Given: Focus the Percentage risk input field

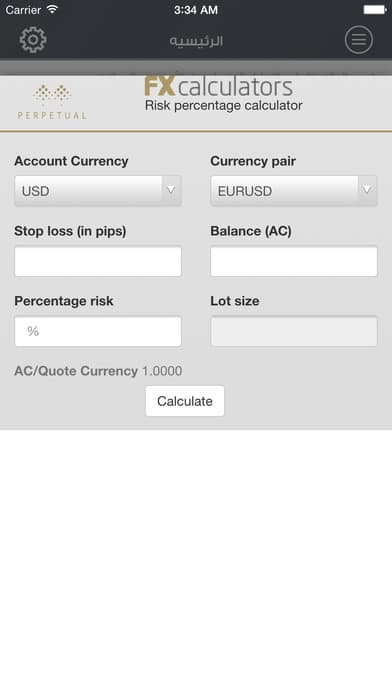Looking at the screenshot, I should click(98, 331).
